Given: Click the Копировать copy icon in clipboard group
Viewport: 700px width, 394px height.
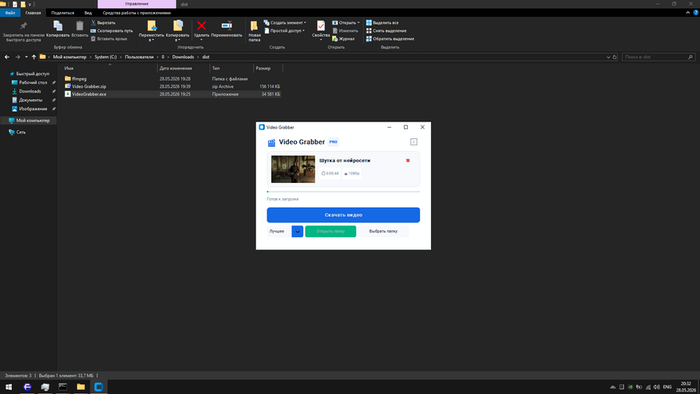Looking at the screenshot, I should 58,26.
